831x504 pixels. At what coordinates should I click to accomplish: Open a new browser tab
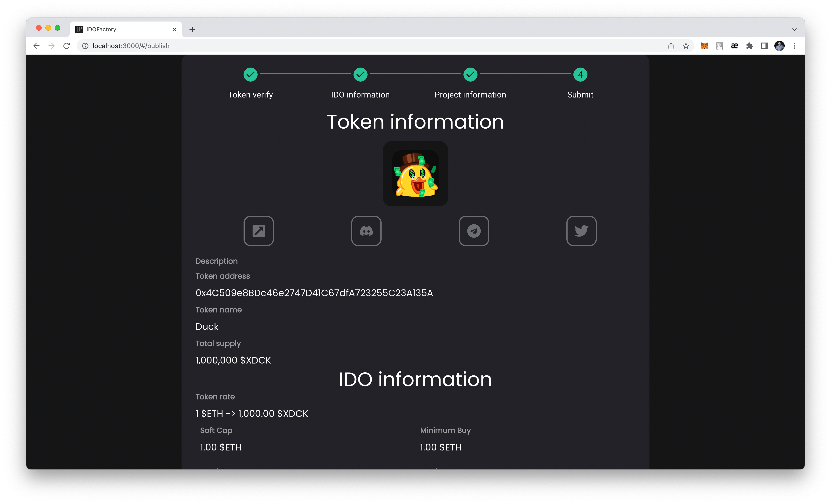pos(192,29)
